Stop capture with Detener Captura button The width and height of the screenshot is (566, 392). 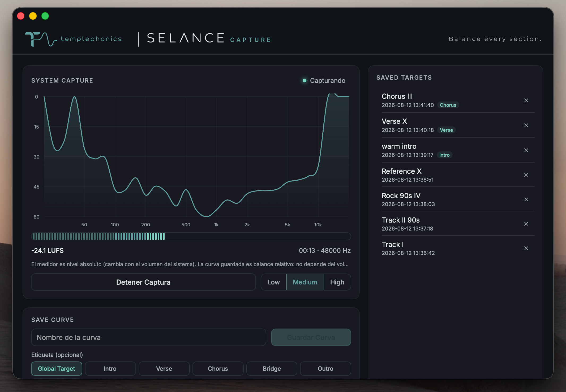click(143, 282)
